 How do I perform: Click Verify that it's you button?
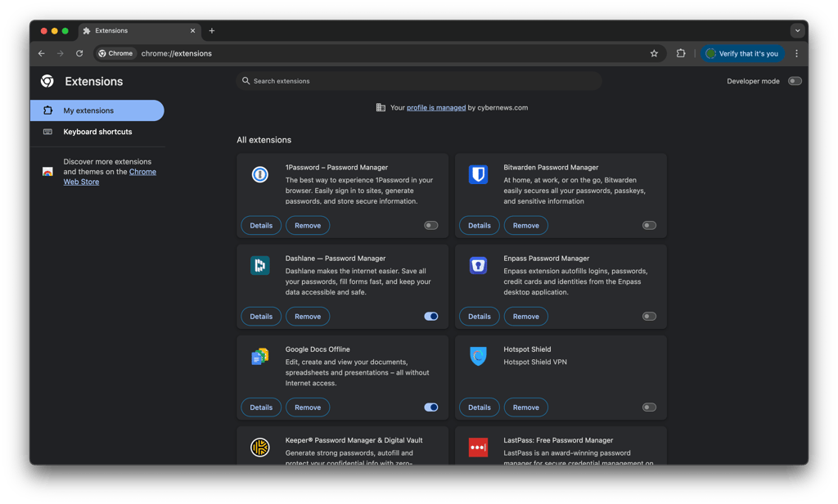[742, 53]
